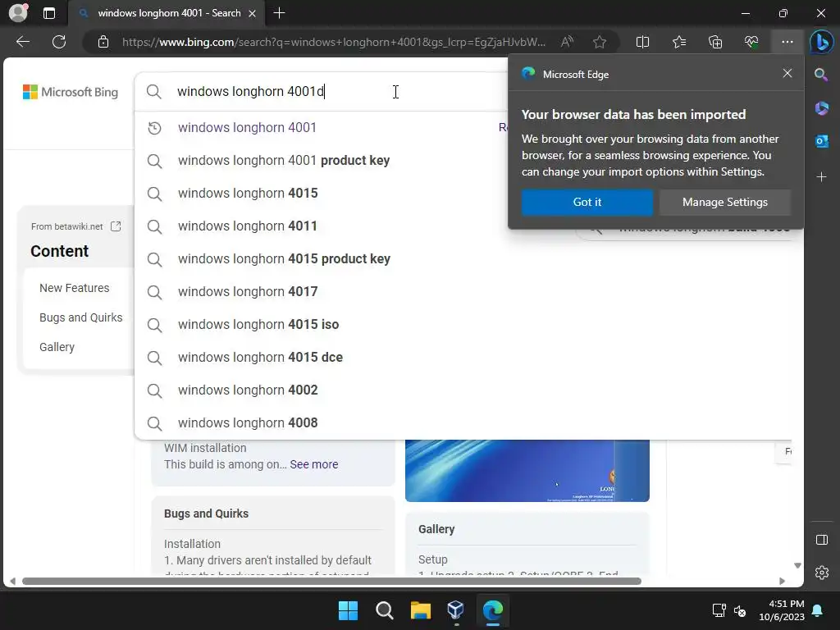Go to Microsoft Bing home logo
The height and width of the screenshot is (630, 840).
(x=71, y=92)
